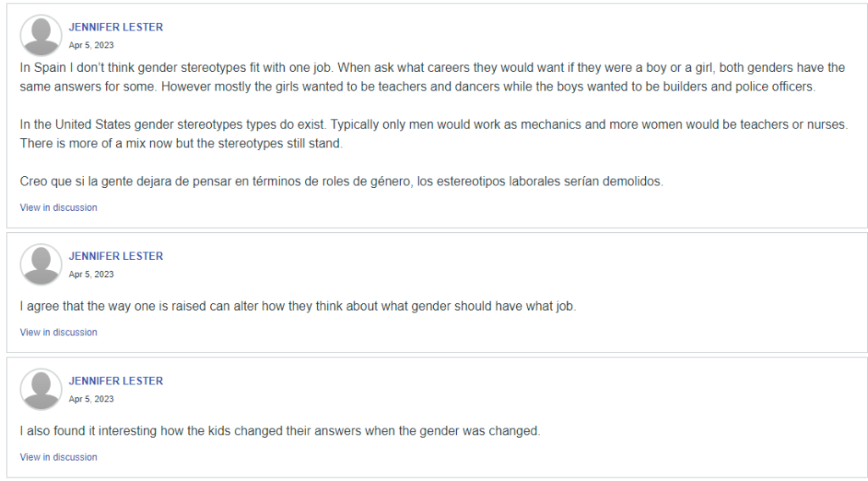Click the date under the name on the 'I agree' comment
Screen dimensions: 868x481
tap(92, 274)
